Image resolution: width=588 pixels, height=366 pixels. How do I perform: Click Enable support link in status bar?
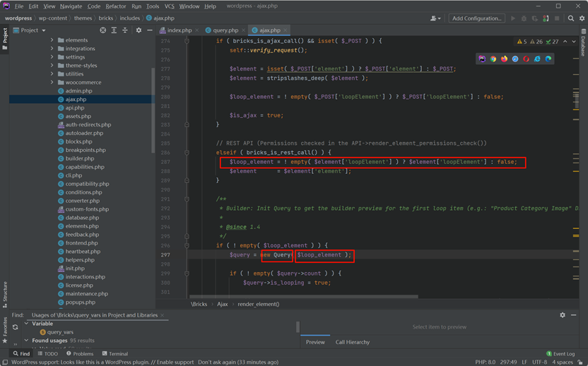[x=175, y=362]
